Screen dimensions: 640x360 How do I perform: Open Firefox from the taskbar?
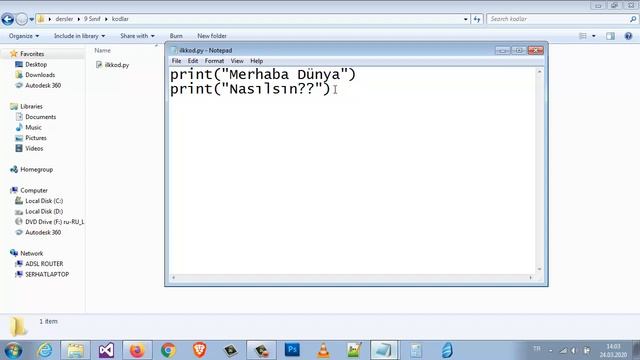pos(137,350)
